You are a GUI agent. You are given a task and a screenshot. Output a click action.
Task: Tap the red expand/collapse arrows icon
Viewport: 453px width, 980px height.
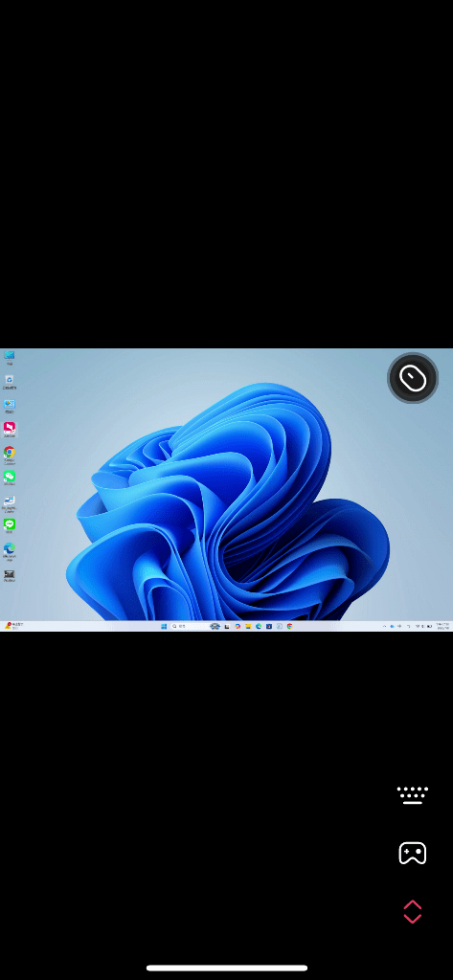click(413, 911)
